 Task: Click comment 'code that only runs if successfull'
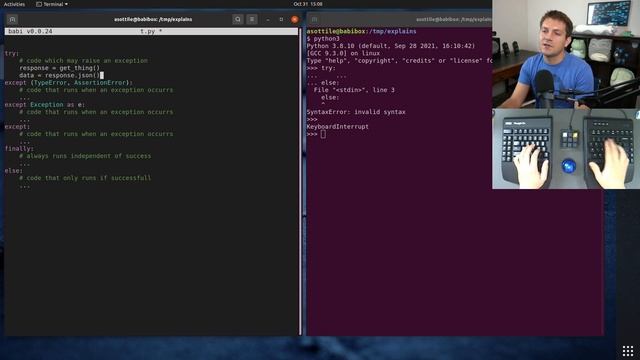click(x=85, y=178)
